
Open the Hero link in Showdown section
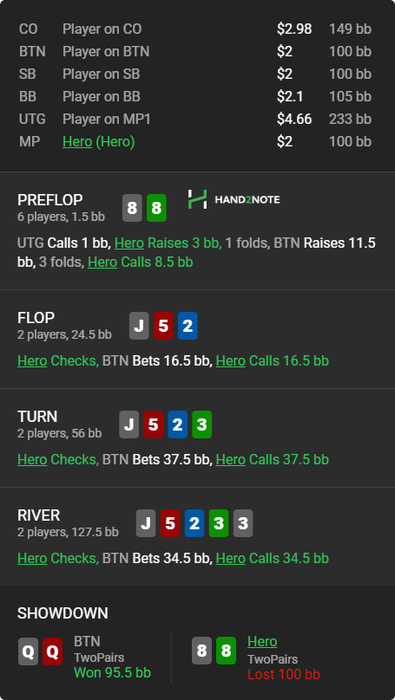click(x=262, y=642)
